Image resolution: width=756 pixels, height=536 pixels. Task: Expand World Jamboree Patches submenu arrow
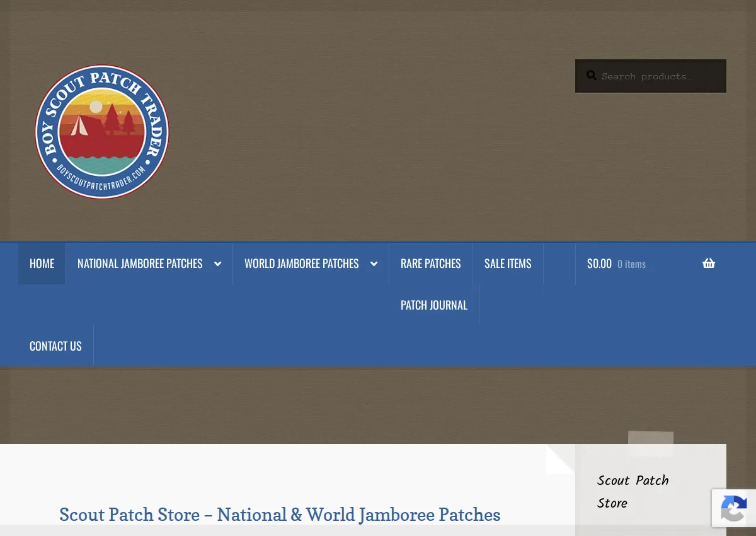[374, 264]
